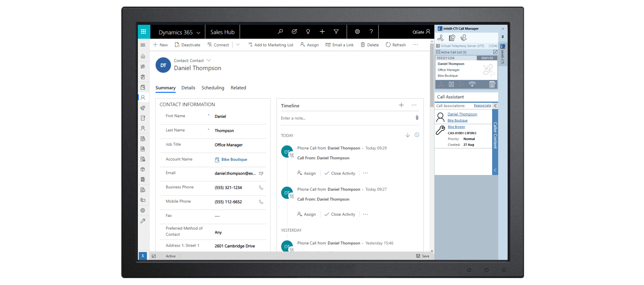Click Add to Marketing List
The width and height of the screenshot is (644, 285).
(270, 45)
